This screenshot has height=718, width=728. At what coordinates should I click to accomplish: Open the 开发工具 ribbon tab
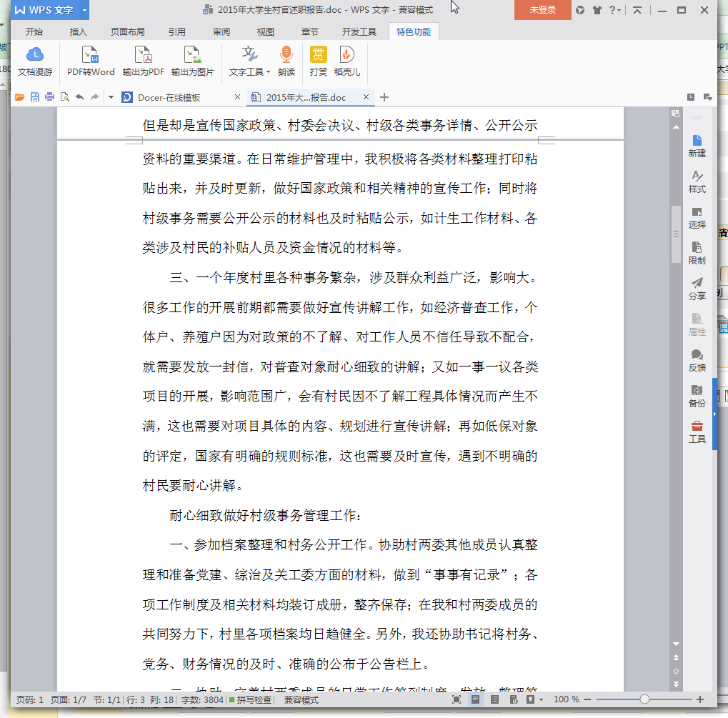click(x=359, y=31)
